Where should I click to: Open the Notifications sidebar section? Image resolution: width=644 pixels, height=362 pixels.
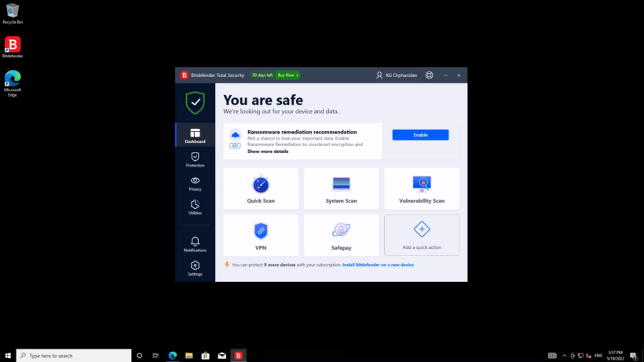(x=195, y=244)
